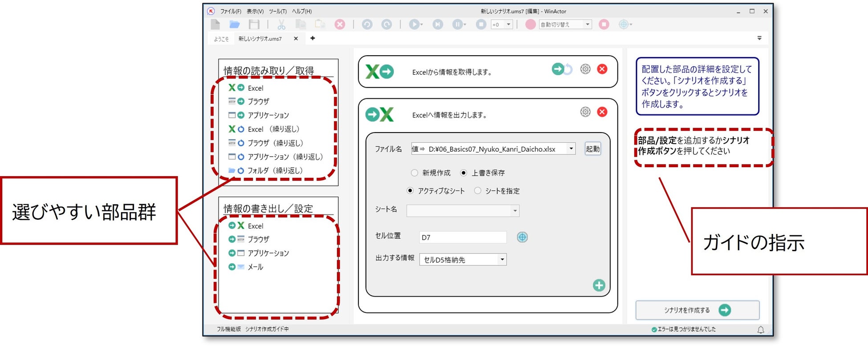Select アプリケーション under 情報の書き出し／設定
This screenshot has width=868, height=346.
click(x=258, y=253)
